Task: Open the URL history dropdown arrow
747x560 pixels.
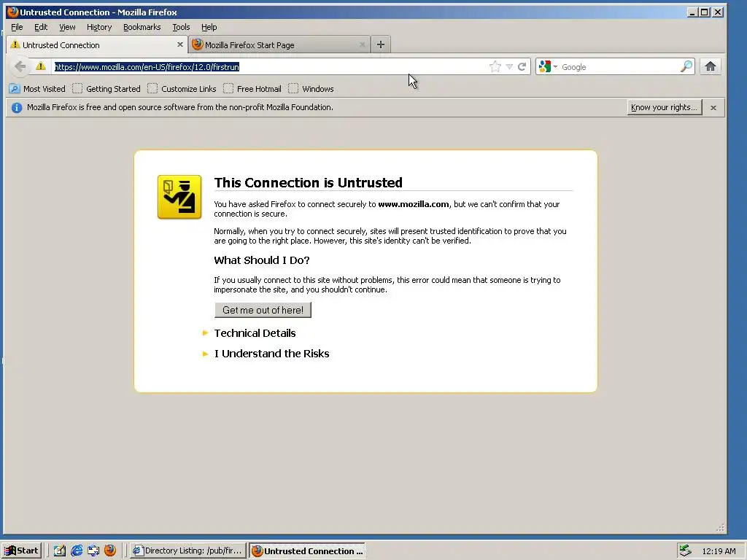Action: click(509, 66)
